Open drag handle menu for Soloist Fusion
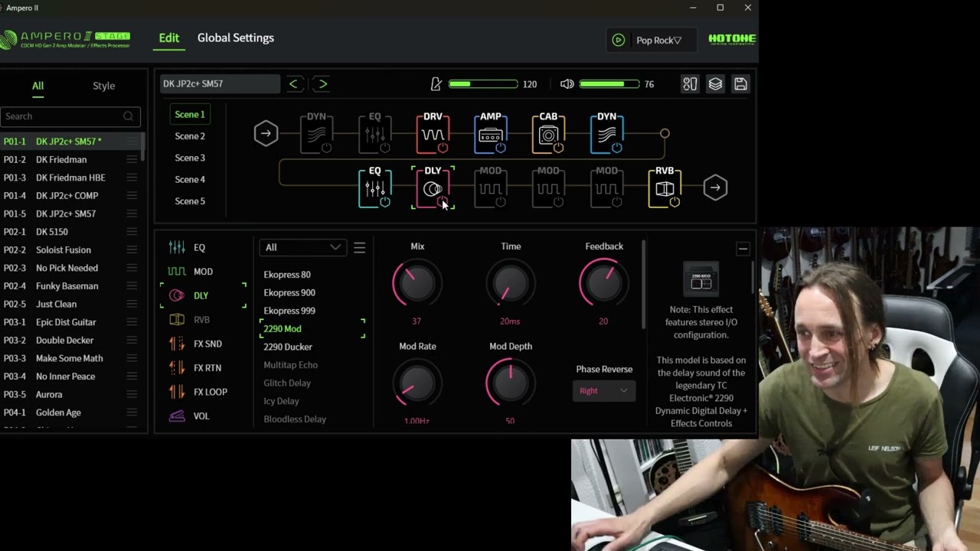Viewport: 980px width, 551px height. (x=132, y=249)
